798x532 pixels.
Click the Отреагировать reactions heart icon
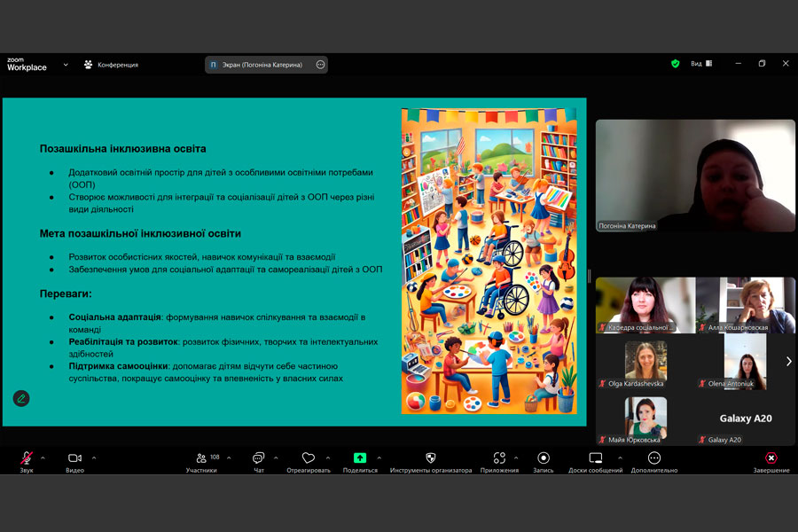coord(308,458)
